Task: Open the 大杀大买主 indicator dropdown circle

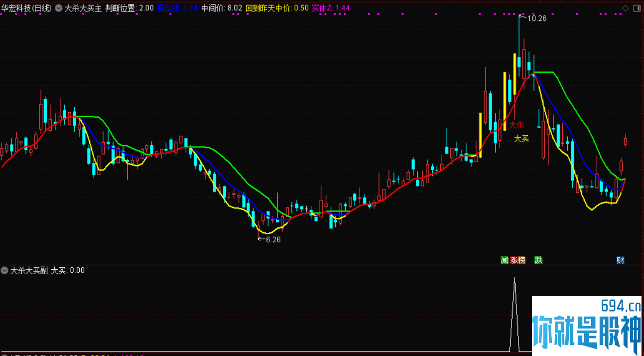Action: click(59, 8)
